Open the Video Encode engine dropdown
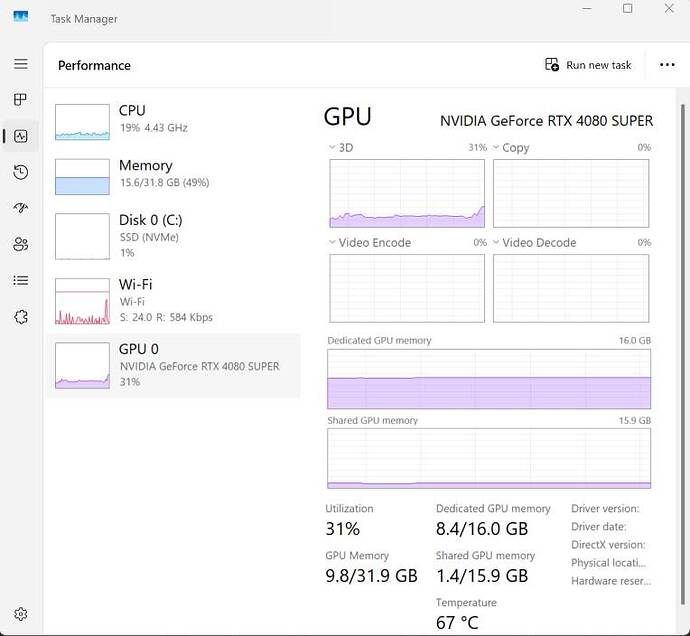Image resolution: width=690 pixels, height=636 pixels. (x=332, y=242)
